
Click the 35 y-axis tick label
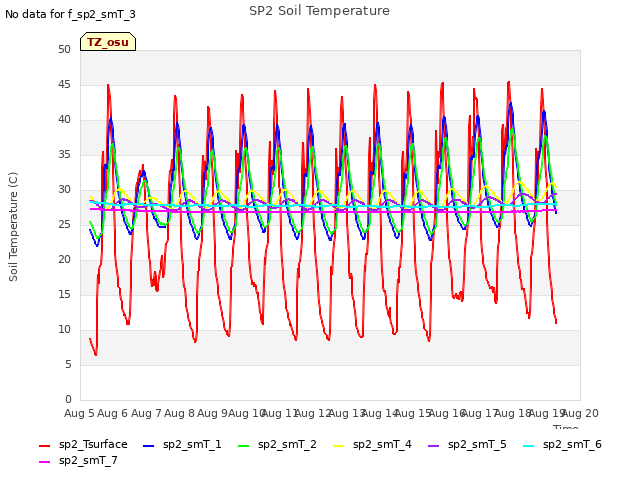tap(64, 154)
